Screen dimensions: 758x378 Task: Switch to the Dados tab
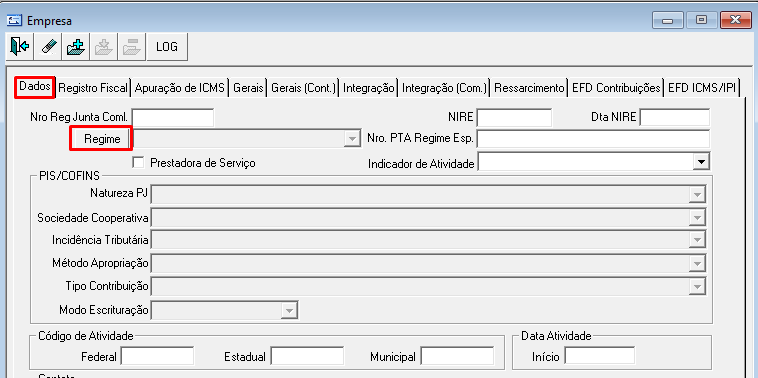tap(35, 87)
